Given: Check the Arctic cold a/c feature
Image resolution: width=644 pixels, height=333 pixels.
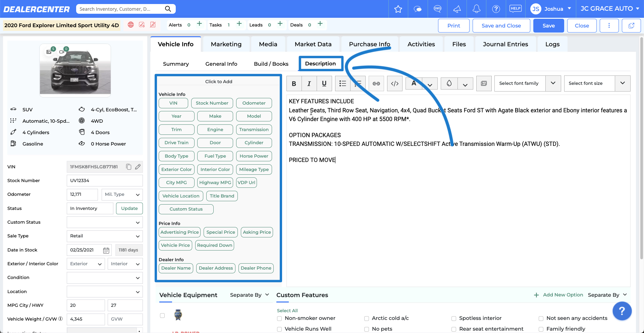Looking at the screenshot, I should (367, 318).
